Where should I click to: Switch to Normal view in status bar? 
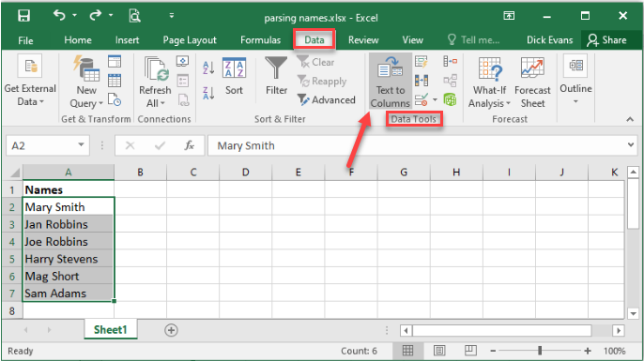point(407,351)
